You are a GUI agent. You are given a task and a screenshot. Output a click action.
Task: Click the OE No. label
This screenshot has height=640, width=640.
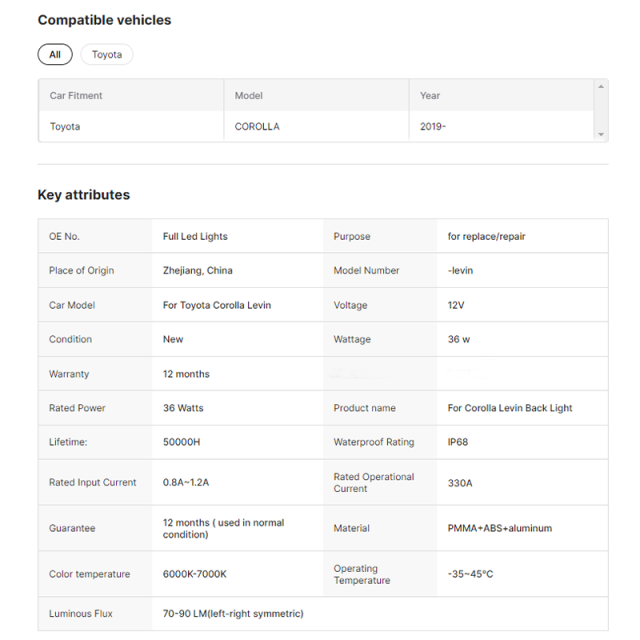(64, 236)
